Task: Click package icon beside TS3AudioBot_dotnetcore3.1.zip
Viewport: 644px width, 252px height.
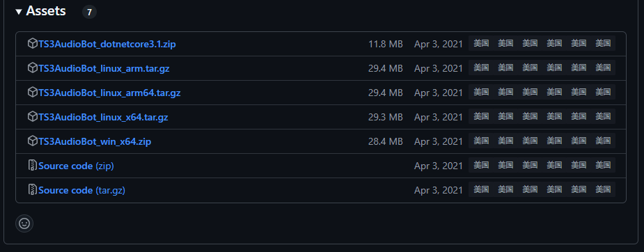Action: (33, 43)
